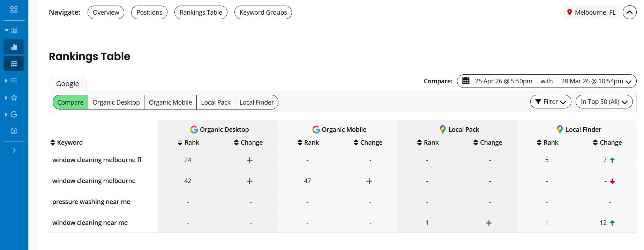Image resolution: width=644 pixels, height=250 pixels.
Task: Navigate to Keyword Groups
Action: [x=263, y=13]
